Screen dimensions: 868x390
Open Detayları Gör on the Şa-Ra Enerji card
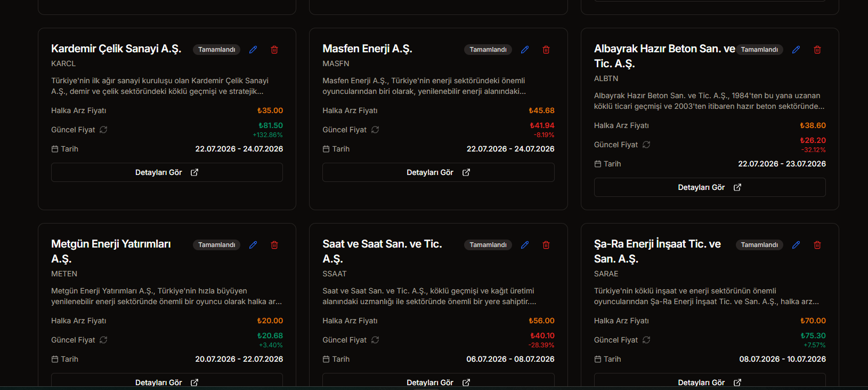coord(710,381)
